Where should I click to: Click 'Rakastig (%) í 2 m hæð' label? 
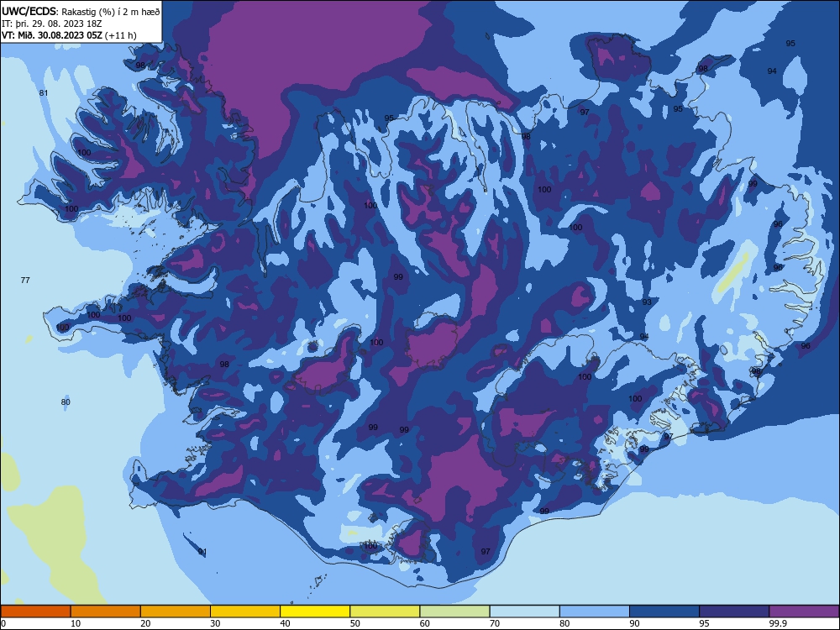pos(111,12)
